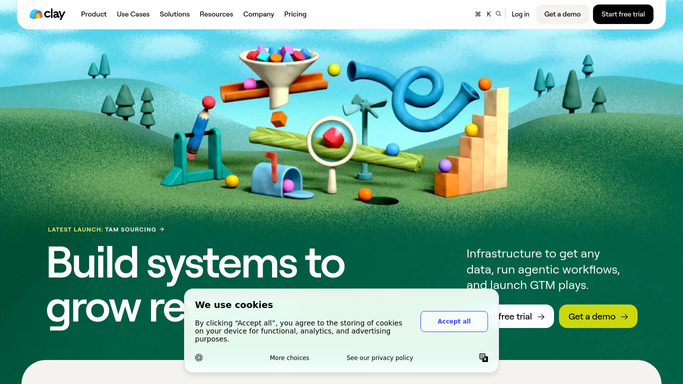Viewport: 683px width, 384px height.
Task: Accept all cookies
Action: 454,321
